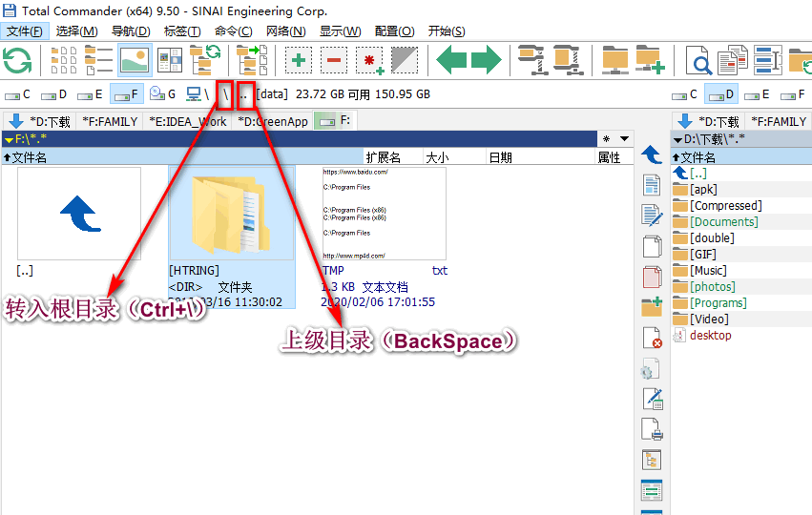Viewport: 812px width, 515px height.
Task: Sort left panel by 属性 column
Action: coord(614,157)
